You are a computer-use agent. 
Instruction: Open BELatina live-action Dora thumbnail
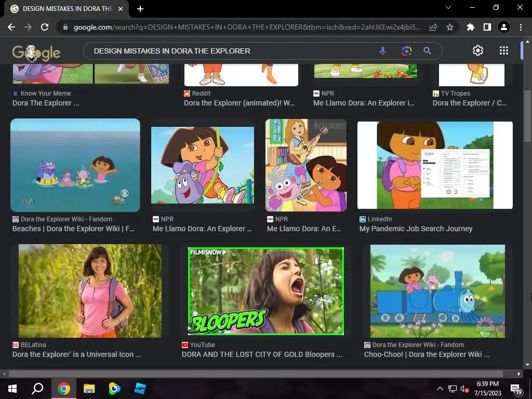tap(90, 291)
